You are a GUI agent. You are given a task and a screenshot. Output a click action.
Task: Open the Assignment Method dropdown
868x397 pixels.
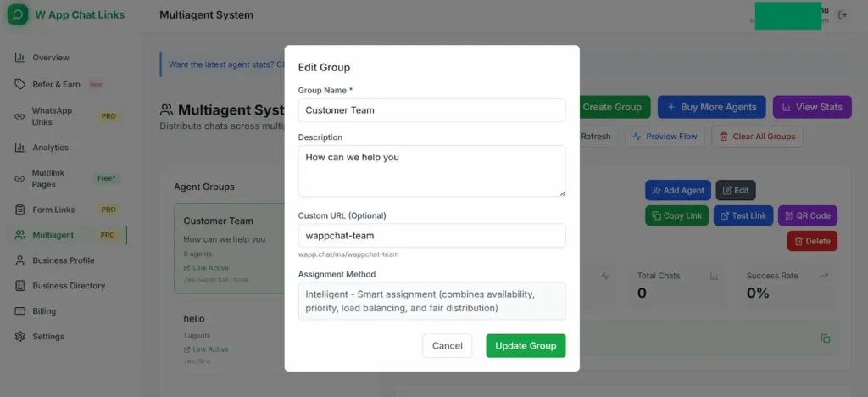431,301
